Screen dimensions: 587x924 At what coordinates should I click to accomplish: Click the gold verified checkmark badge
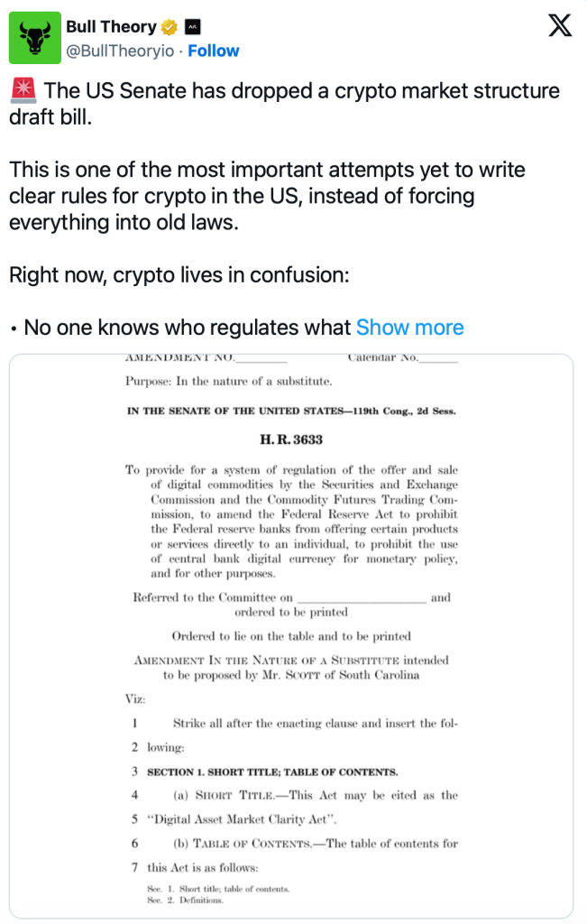tap(170, 27)
